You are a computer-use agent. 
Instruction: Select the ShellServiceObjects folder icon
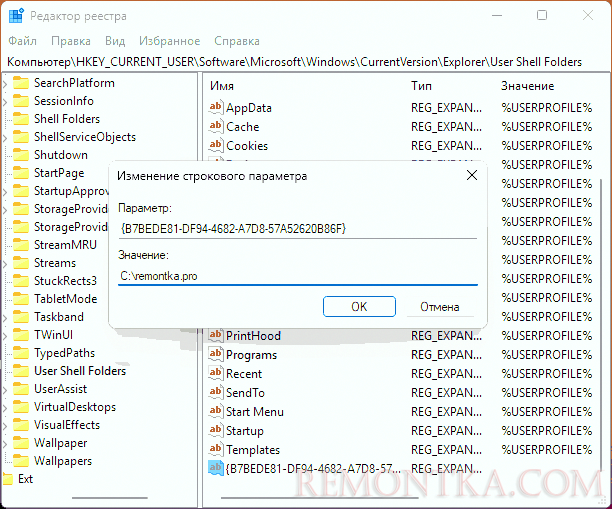[21, 137]
